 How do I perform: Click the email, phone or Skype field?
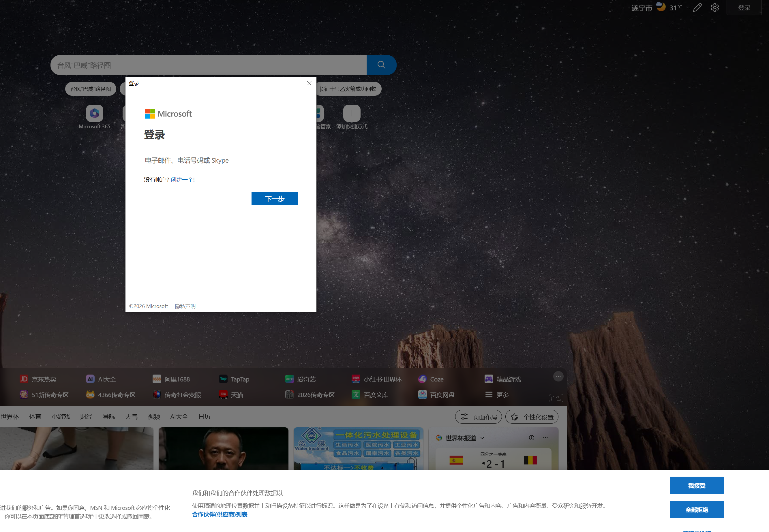[221, 160]
